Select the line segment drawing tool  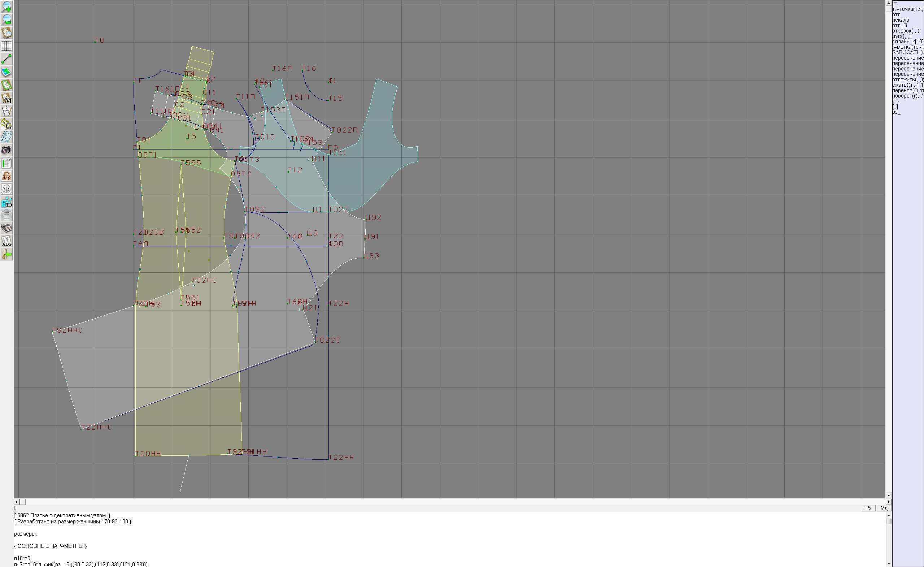(x=6, y=59)
